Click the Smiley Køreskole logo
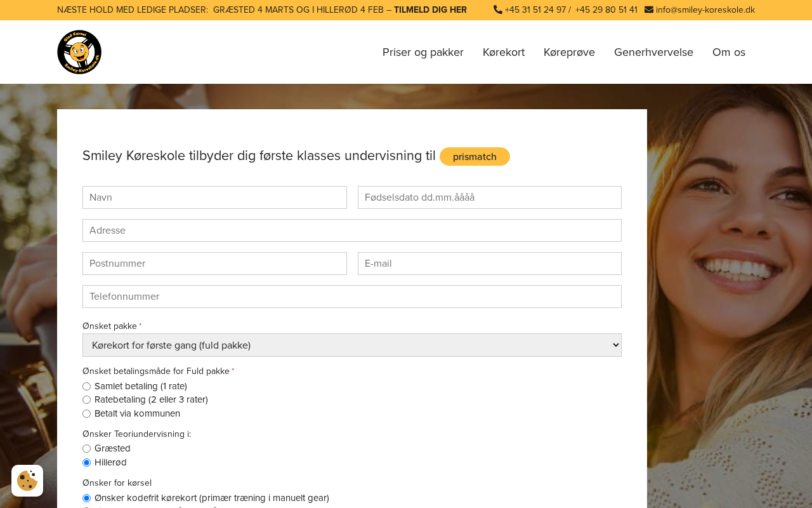The width and height of the screenshot is (812, 508). click(x=79, y=52)
